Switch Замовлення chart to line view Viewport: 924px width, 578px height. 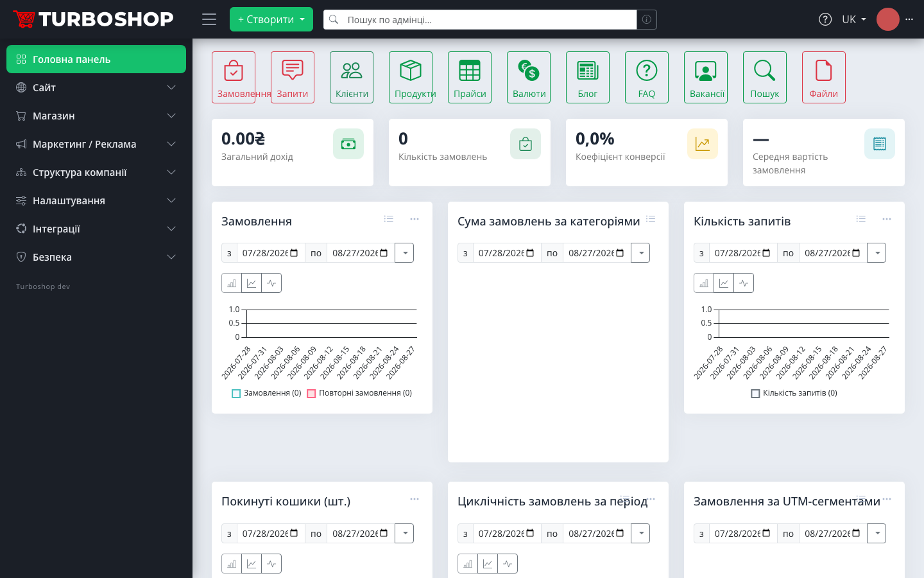point(252,283)
